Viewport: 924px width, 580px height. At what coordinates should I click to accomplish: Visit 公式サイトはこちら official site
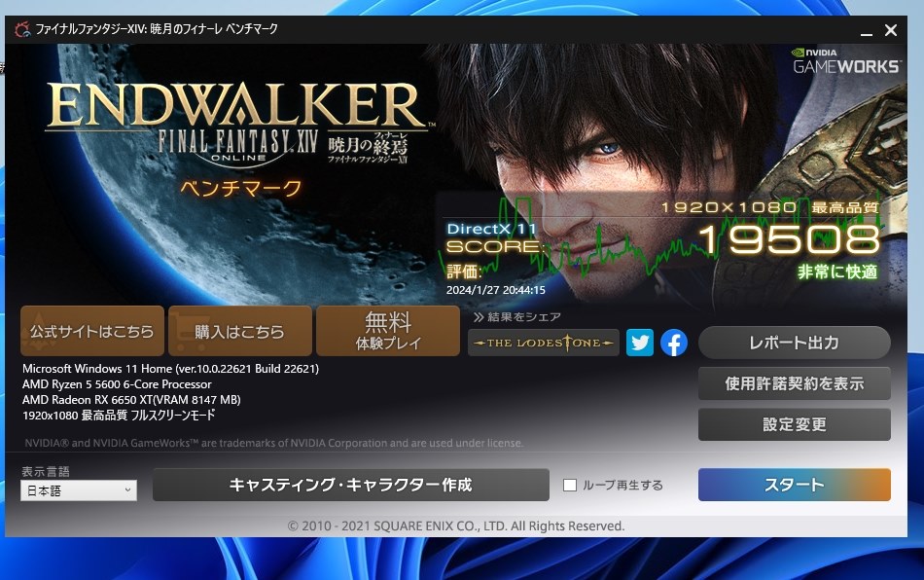pos(92,331)
